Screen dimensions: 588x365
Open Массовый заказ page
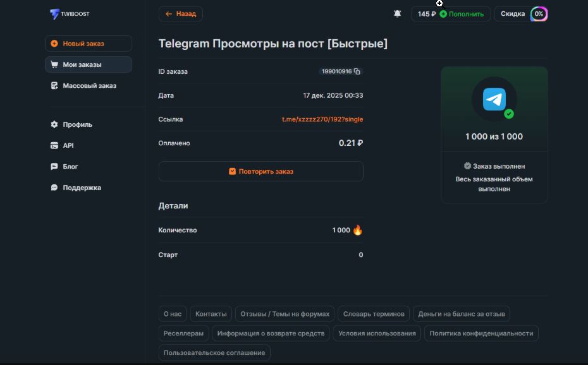89,86
